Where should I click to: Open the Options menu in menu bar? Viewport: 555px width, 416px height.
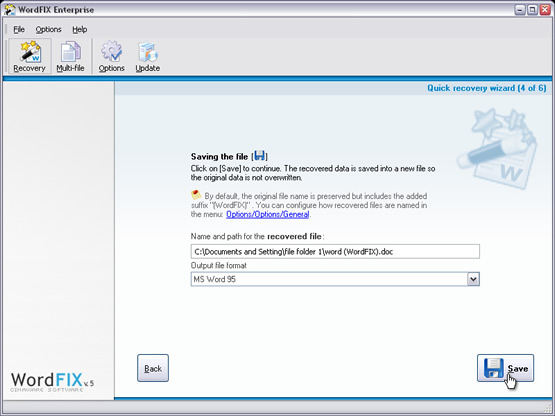pyautogui.click(x=48, y=29)
